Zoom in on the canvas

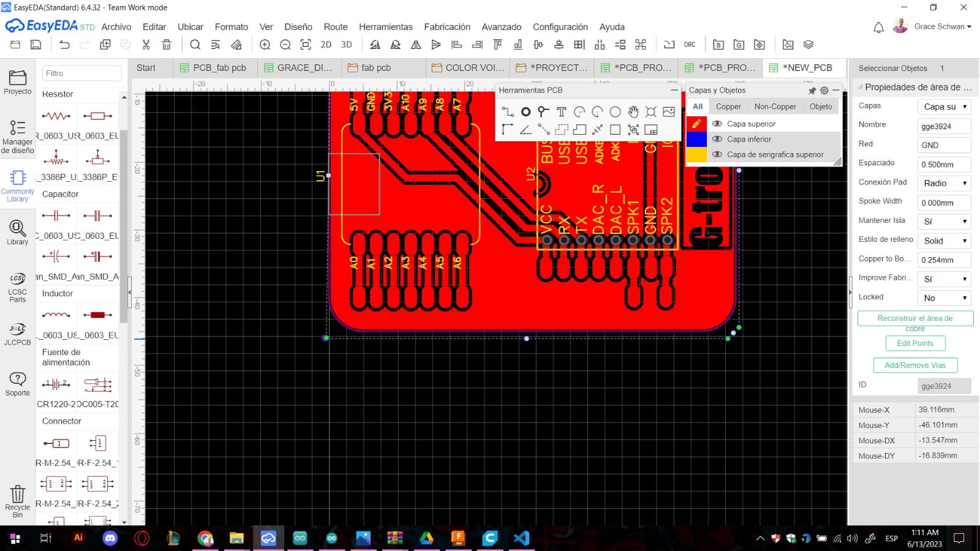point(265,45)
